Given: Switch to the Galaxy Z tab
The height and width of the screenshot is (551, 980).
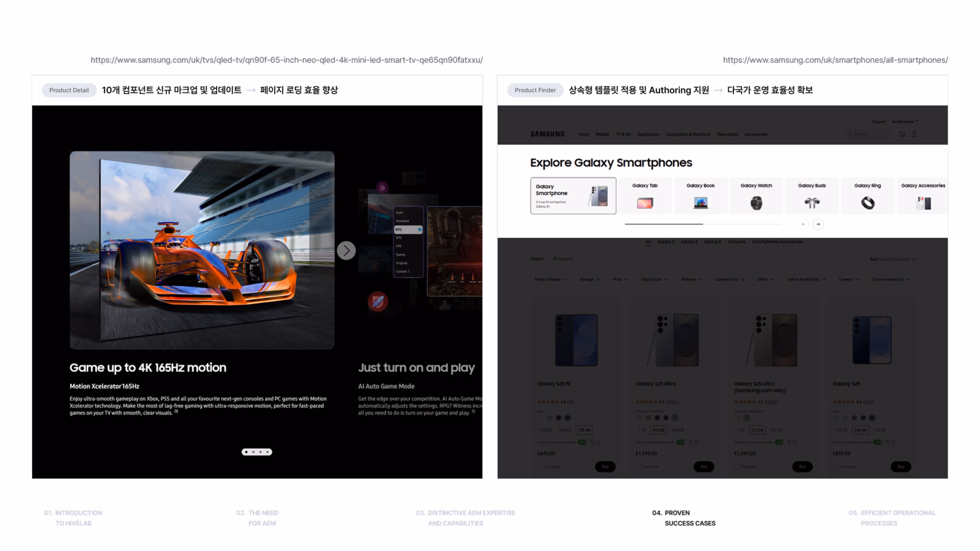Looking at the screenshot, I should pos(689,241).
